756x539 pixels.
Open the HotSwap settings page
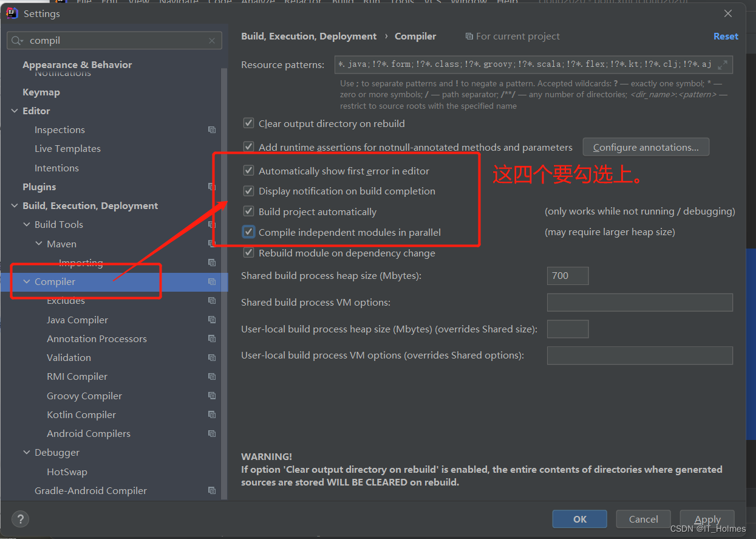67,472
